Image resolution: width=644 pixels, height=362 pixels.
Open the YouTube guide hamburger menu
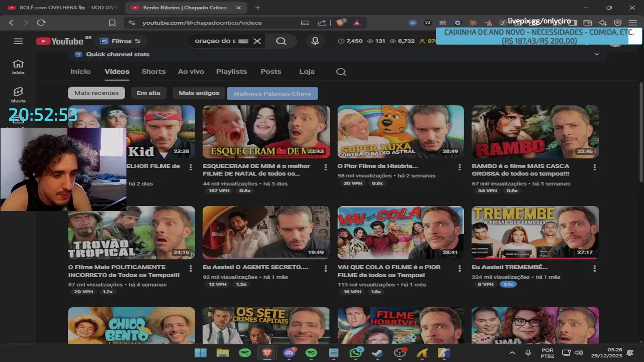click(x=18, y=41)
